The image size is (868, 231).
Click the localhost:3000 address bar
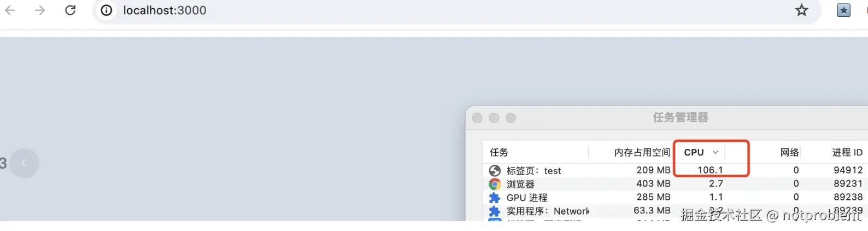[456, 10]
